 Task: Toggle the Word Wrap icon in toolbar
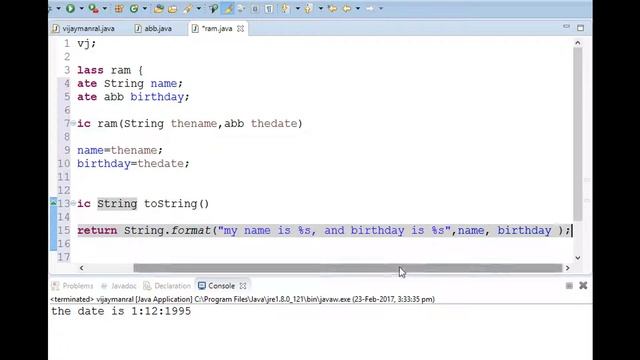point(241,8)
